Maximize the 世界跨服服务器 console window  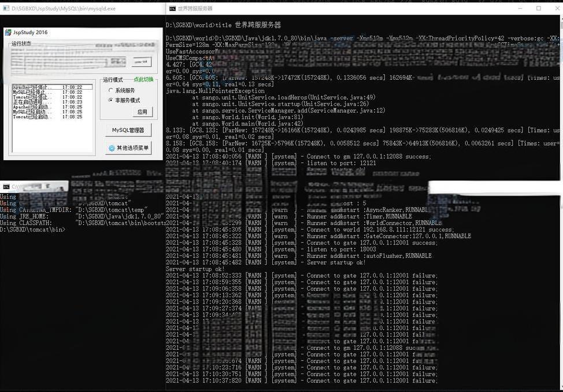(x=539, y=9)
